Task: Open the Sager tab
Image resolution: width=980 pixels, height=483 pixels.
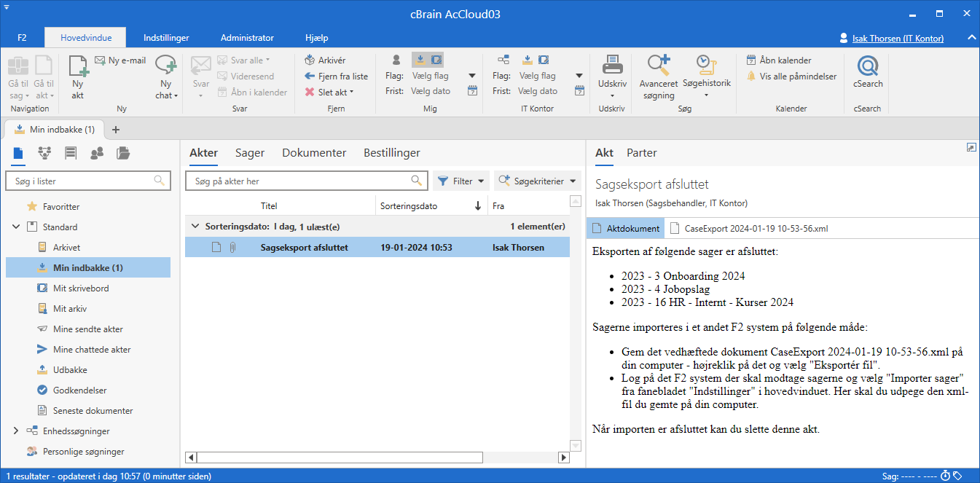Action: point(249,153)
